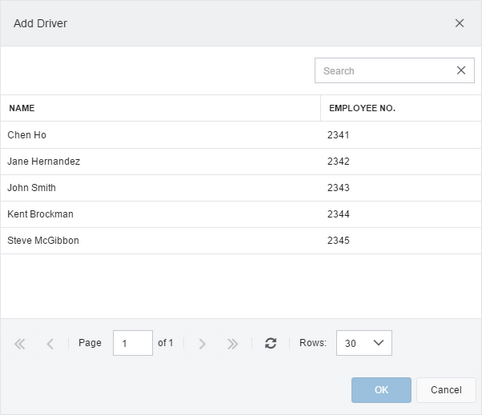
Task: Click the Cancel button
Action: pos(446,390)
